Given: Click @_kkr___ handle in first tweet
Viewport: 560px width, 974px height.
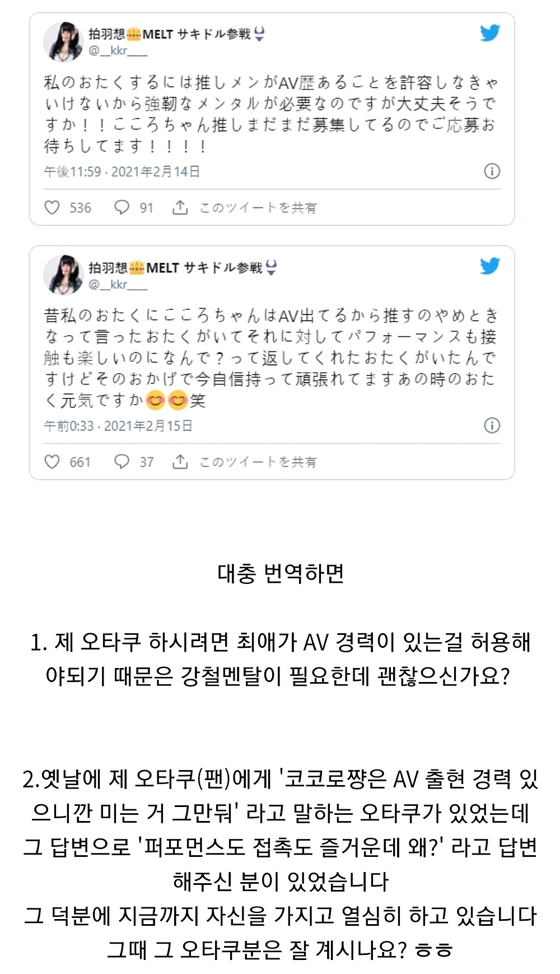Looking at the screenshot, I should (118, 51).
